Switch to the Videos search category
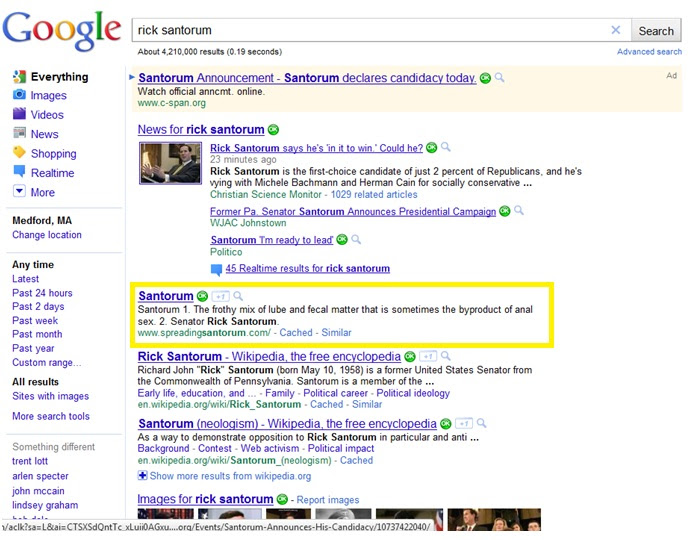692x540 pixels. (x=47, y=115)
